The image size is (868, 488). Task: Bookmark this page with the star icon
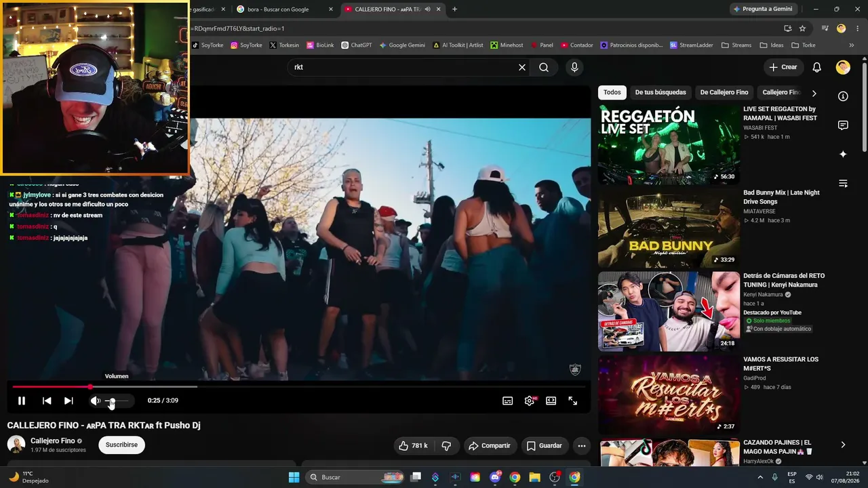(x=802, y=28)
